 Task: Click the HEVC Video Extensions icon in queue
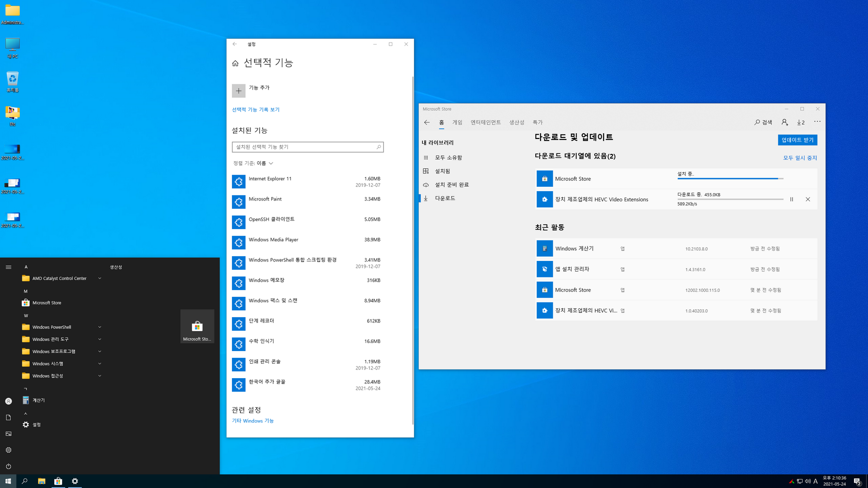544,199
